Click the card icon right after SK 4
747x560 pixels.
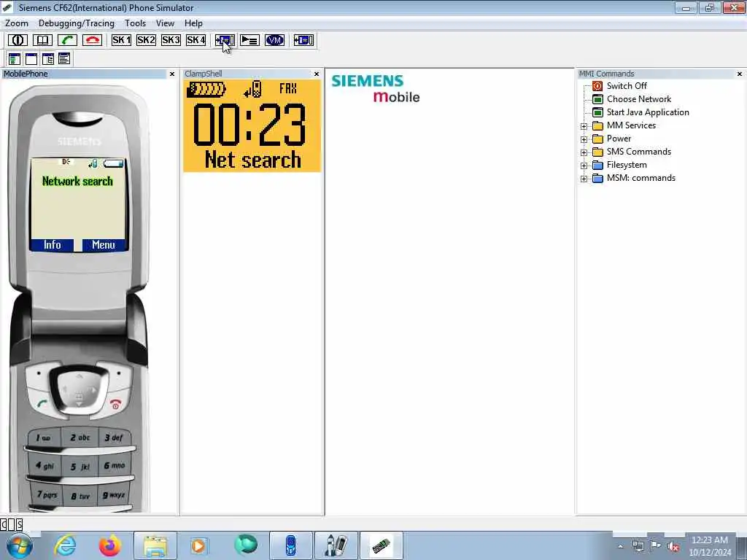(225, 40)
